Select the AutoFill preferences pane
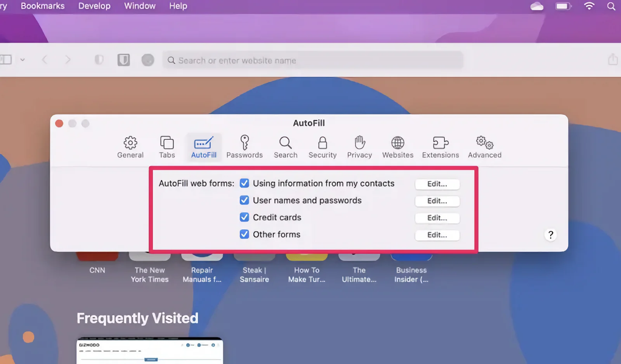Image resolution: width=621 pixels, height=364 pixels. (x=204, y=147)
